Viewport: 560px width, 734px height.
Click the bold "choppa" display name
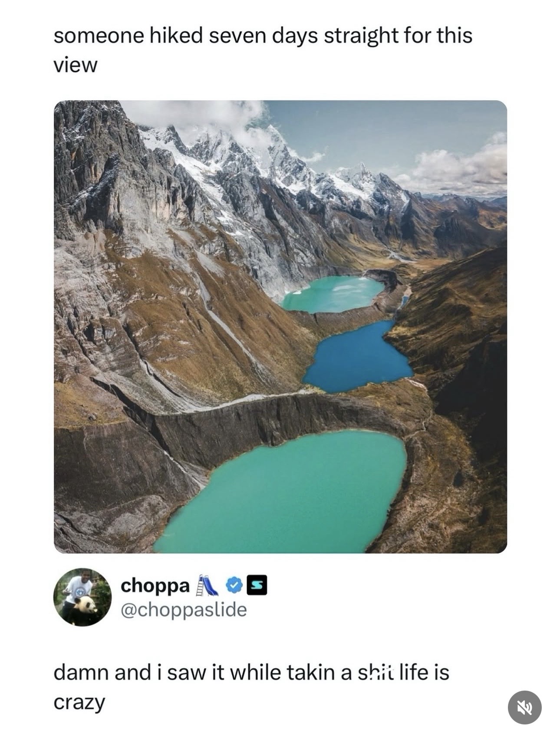click(x=155, y=586)
